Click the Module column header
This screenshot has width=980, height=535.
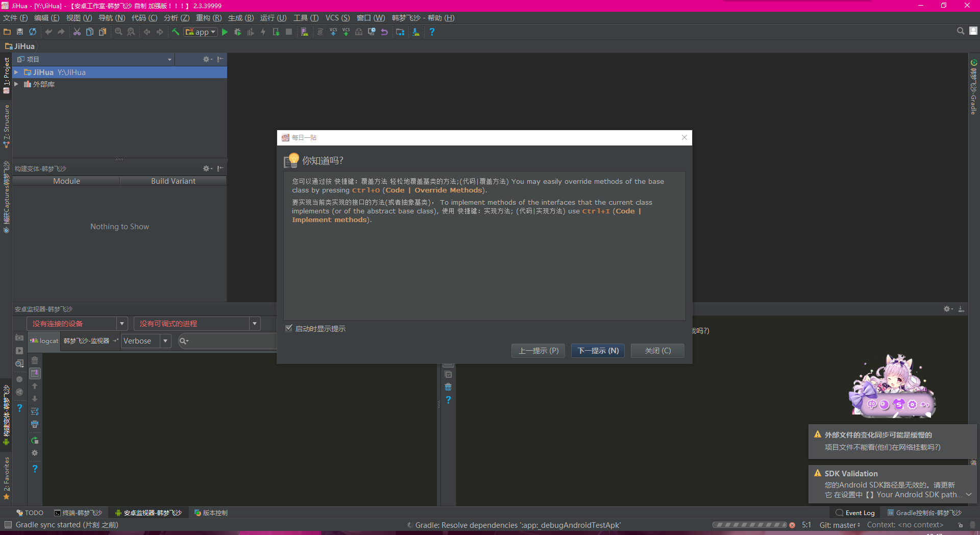click(66, 181)
